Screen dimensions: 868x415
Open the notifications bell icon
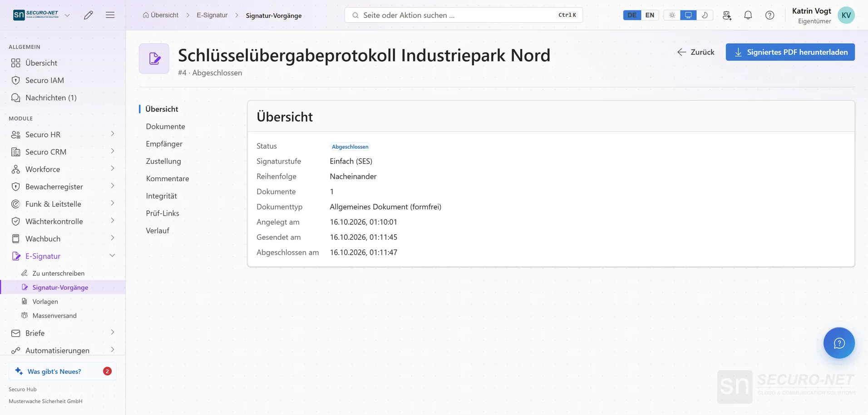pos(748,15)
